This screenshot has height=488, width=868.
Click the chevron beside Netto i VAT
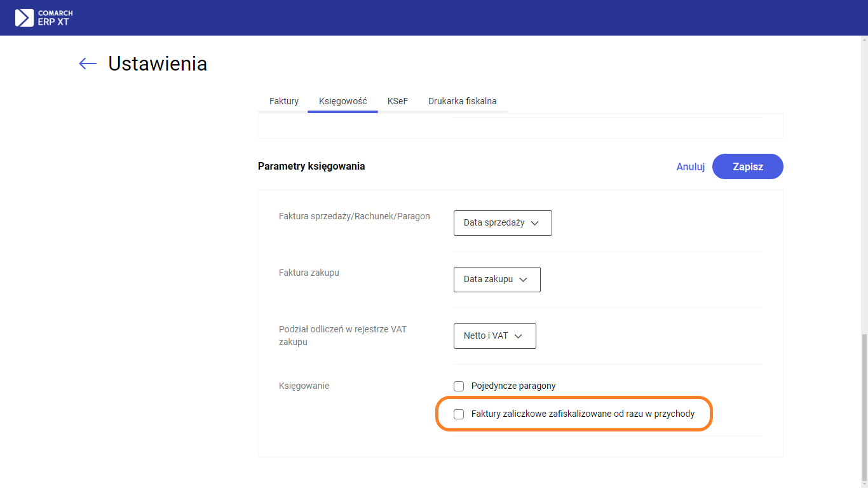tap(518, 336)
